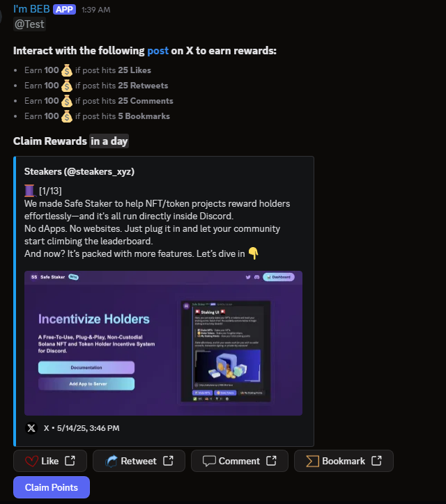
Task: Claim points with the Claim Points button
Action: pyautogui.click(x=52, y=487)
